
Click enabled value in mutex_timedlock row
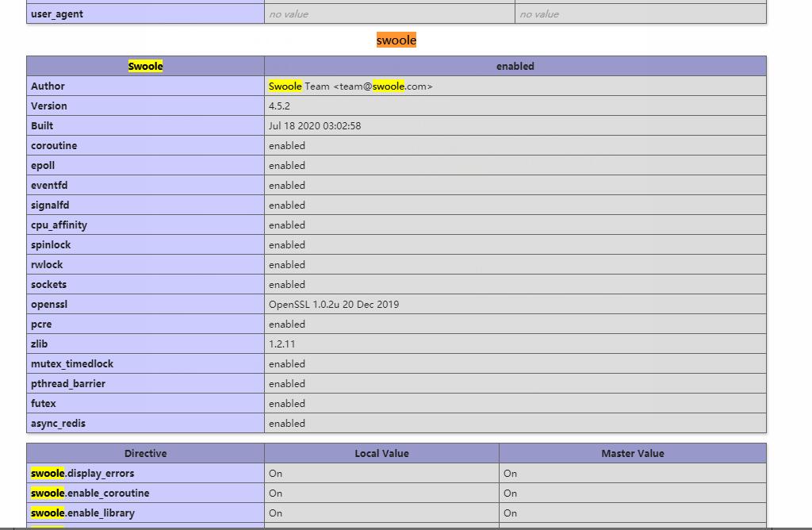tap(287, 363)
